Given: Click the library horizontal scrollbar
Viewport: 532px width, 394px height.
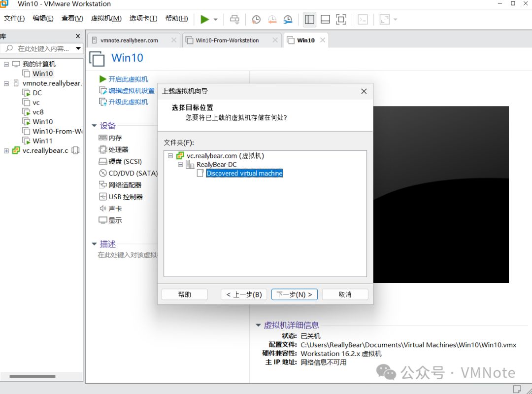Looking at the screenshot, I should click(32, 376).
